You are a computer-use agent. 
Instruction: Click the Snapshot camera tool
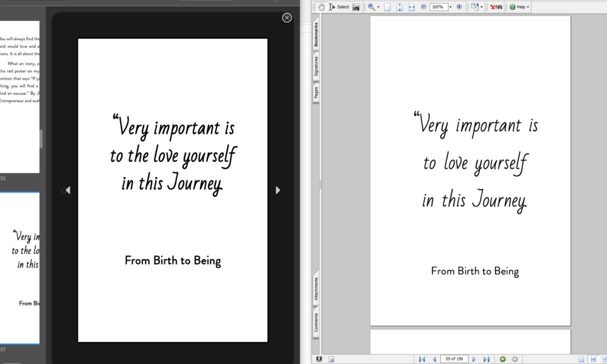pyautogui.click(x=356, y=7)
